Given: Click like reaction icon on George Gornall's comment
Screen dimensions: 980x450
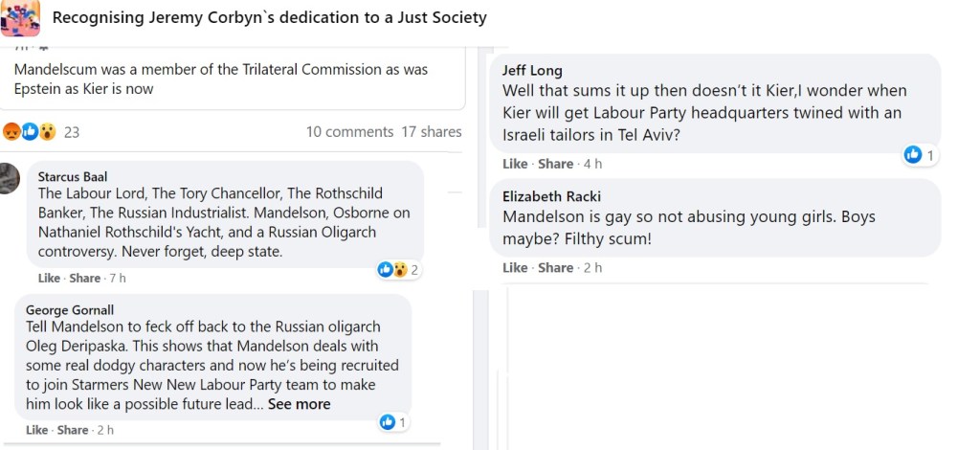Looking at the screenshot, I should coord(388,422).
